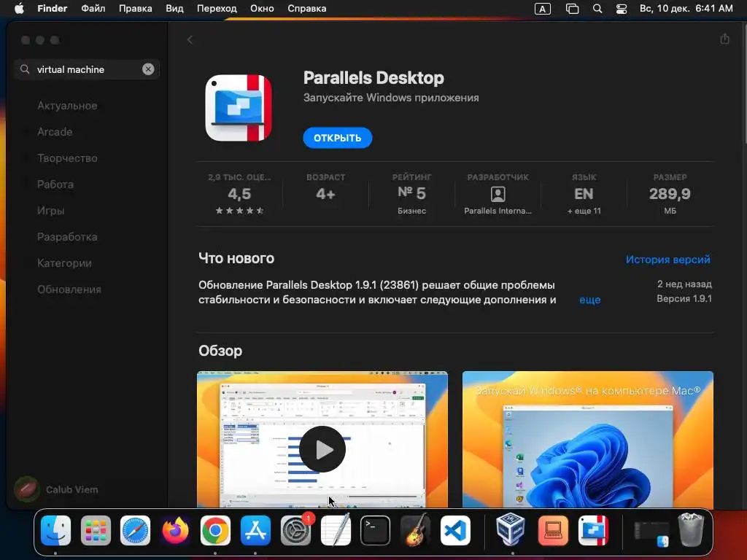Screen dimensions: 747x560
Task: Clear the search field with the X button
Action: pos(148,69)
